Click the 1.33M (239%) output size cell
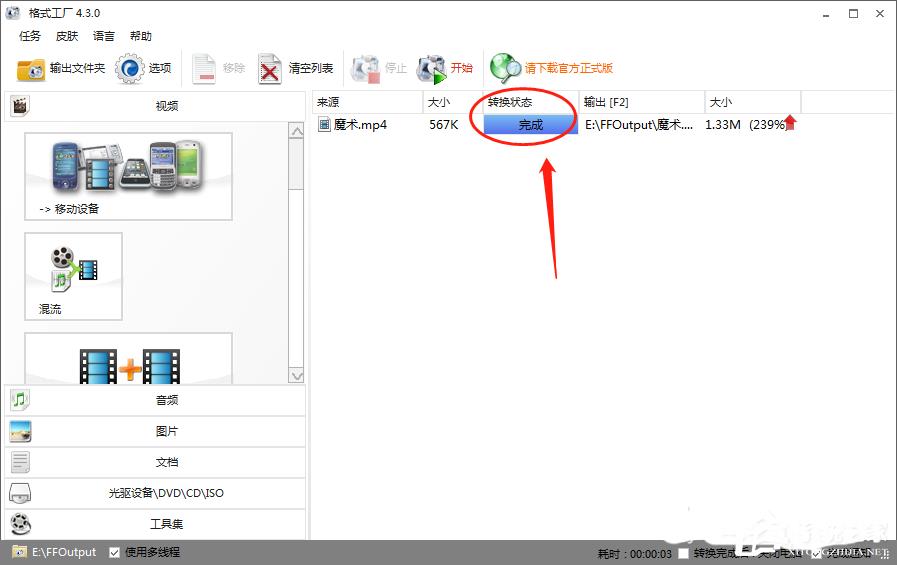 (x=745, y=125)
